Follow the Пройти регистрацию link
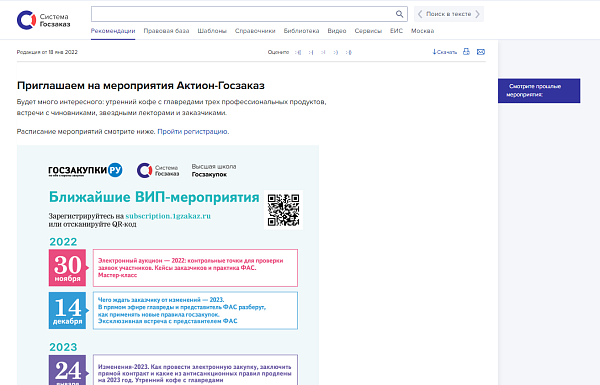This screenshot has height=385, width=600. pos(193,132)
